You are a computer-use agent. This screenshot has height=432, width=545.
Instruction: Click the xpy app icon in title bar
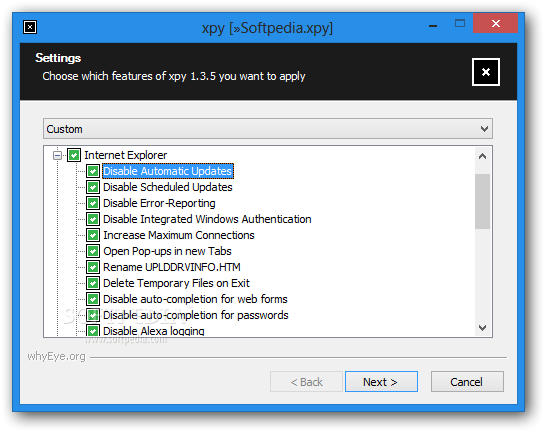(30, 27)
